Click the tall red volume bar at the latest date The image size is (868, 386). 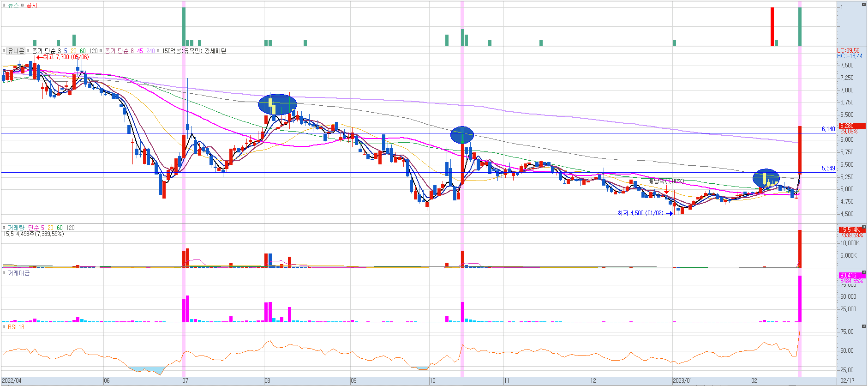[x=800, y=249]
